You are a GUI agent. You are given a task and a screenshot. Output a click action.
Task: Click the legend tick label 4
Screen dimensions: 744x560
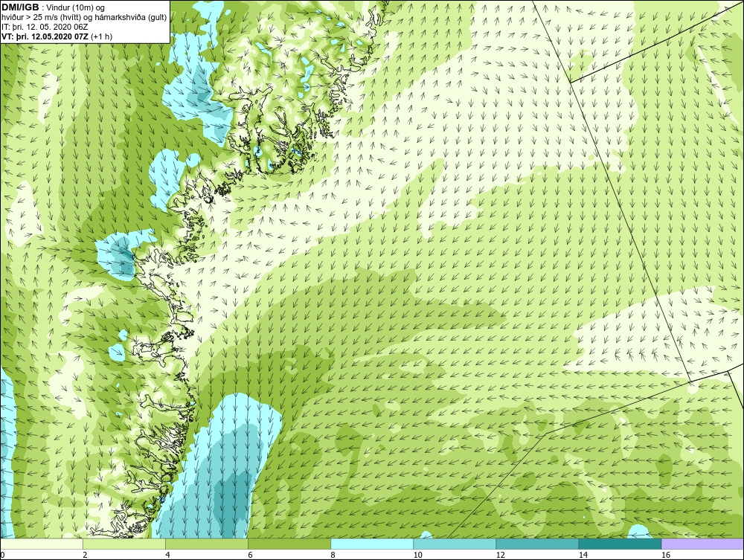tap(167, 555)
